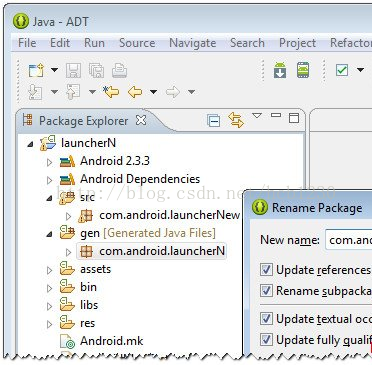372x365 pixels.
Task: Select the bin folder
Action: 88,287
